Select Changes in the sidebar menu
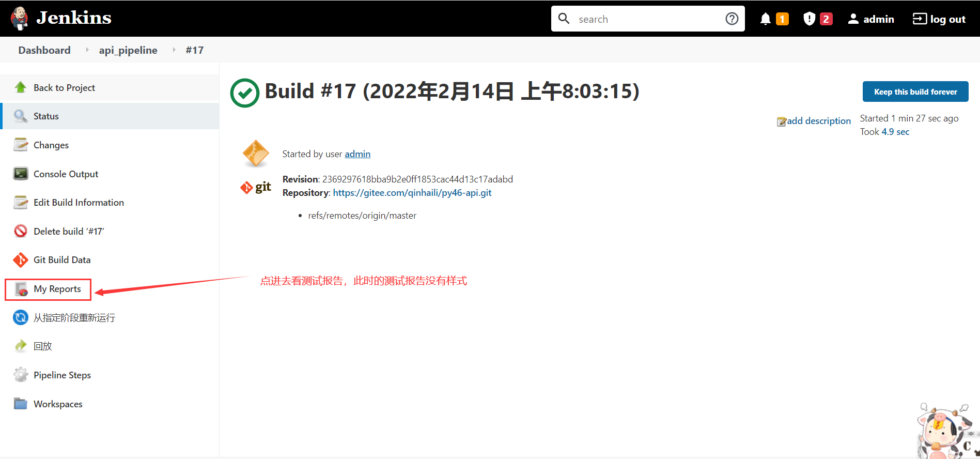This screenshot has height=459, width=980. 51,145
